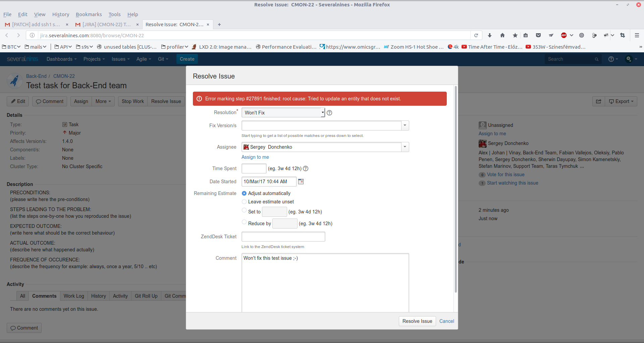Expand the Assignee dropdown arrow
Image resolution: width=644 pixels, height=343 pixels.
(x=405, y=147)
